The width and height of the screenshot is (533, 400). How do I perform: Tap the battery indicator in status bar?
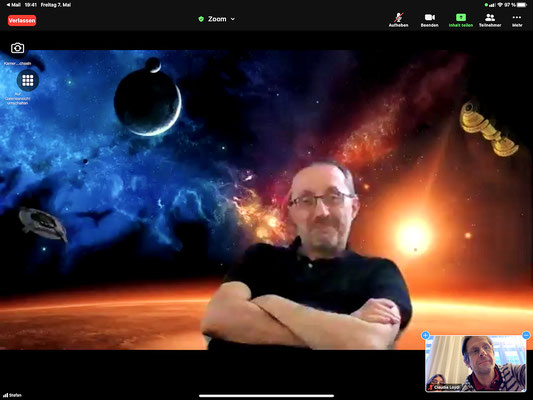pyautogui.click(x=522, y=5)
